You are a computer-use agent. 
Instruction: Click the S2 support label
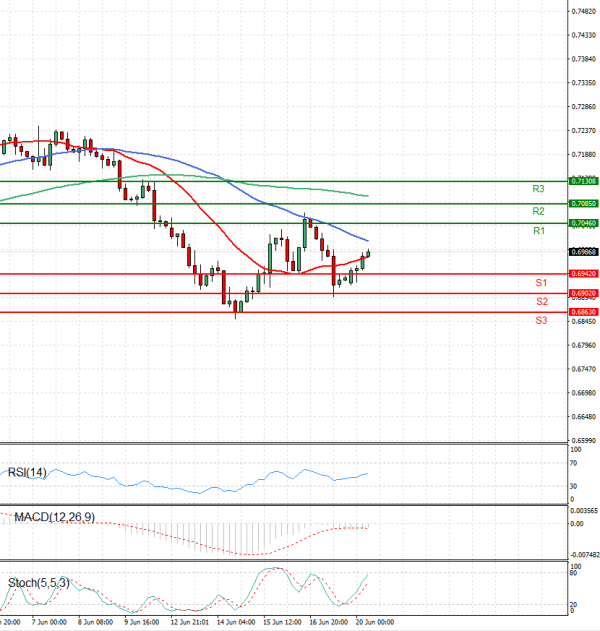(542, 301)
